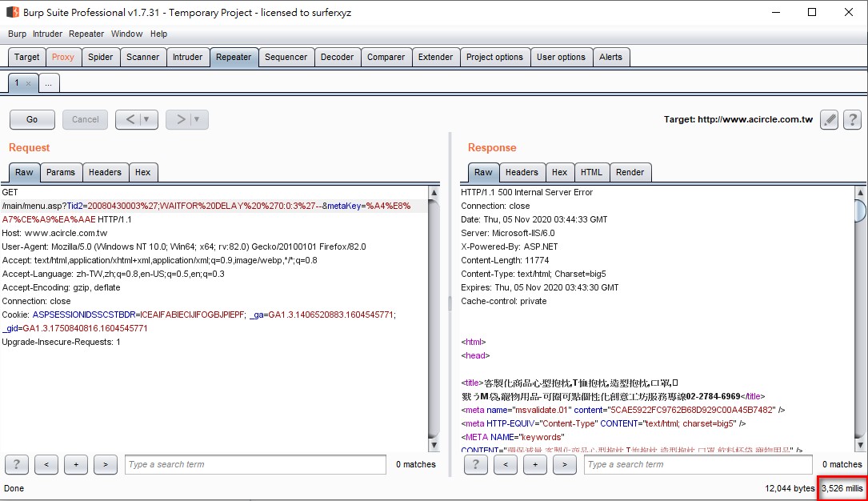Select the Response HTML tab
This screenshot has width=868, height=501.
click(x=592, y=172)
